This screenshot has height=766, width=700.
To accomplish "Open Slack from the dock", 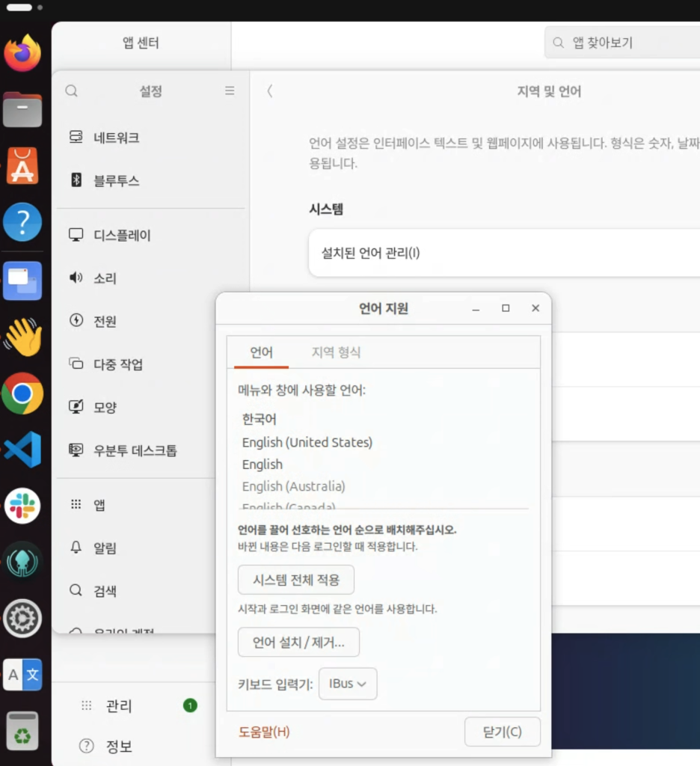I will click(22, 506).
